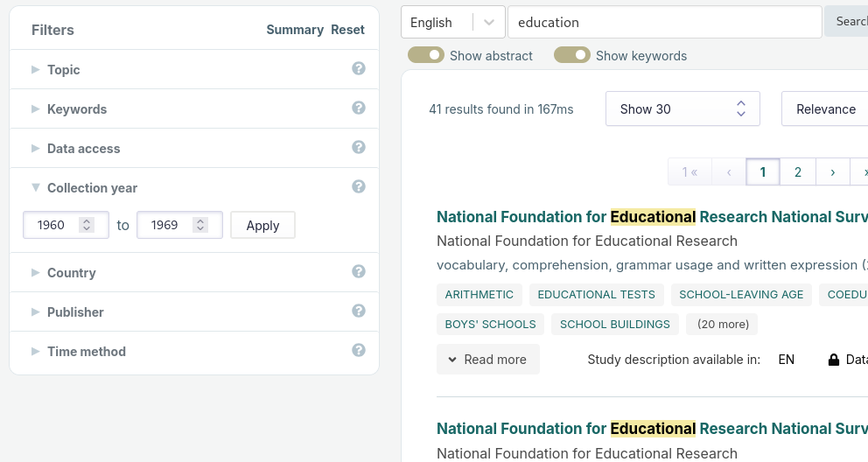Viewport: 868px width, 462px height.
Task: Open help for Collection year filter
Action: coord(359,187)
